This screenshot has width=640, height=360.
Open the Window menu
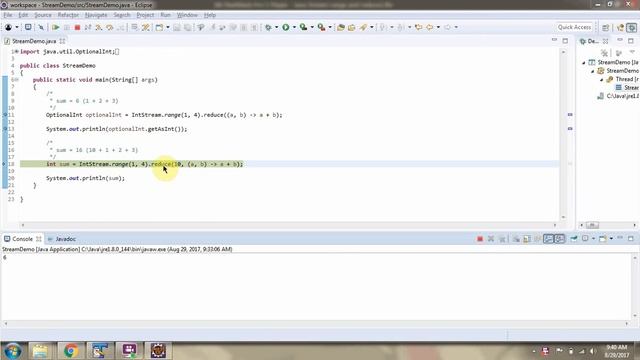187,15
